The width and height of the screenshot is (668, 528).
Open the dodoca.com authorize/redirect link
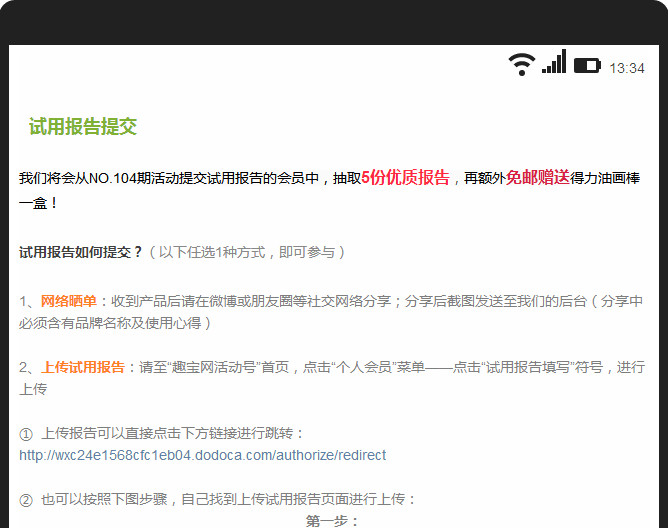(202, 455)
